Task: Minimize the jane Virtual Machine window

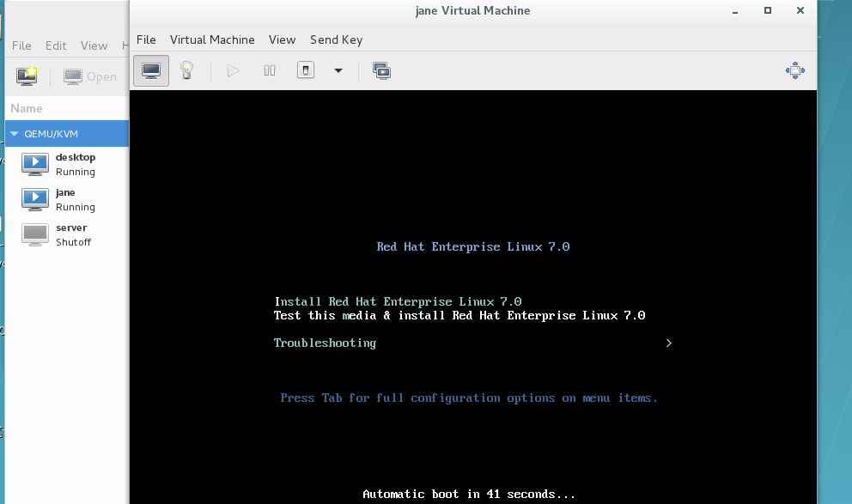Action: 735,11
